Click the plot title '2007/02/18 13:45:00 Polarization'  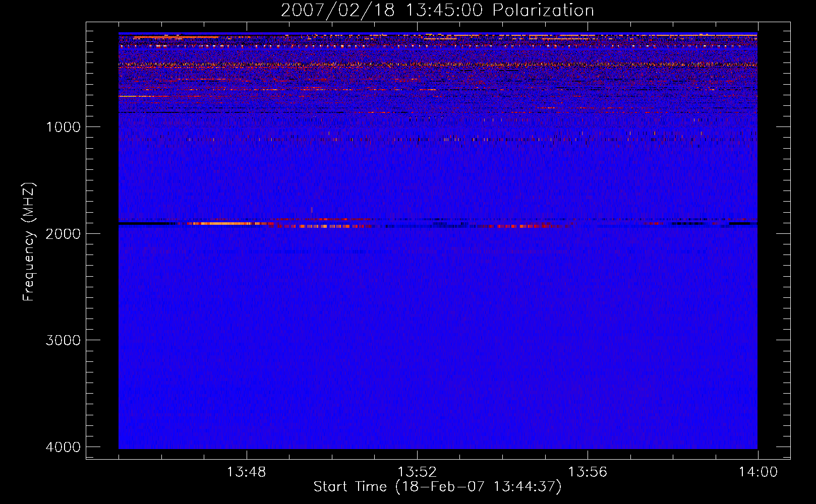tap(437, 11)
